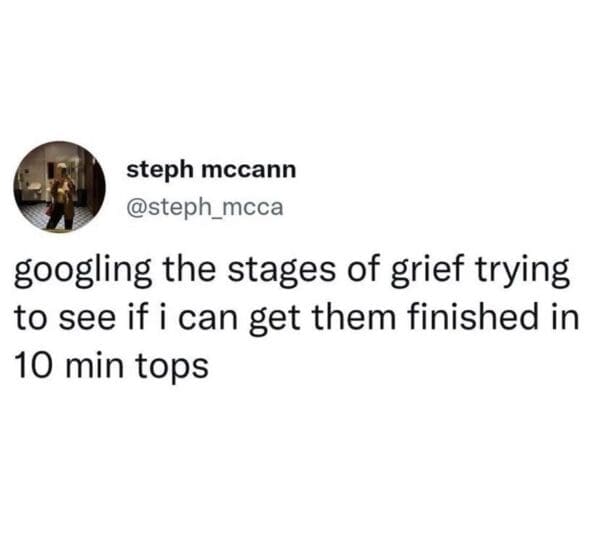This screenshot has width=600, height=546.
Task: Click "steph" in the display name
Action: (x=160, y=170)
